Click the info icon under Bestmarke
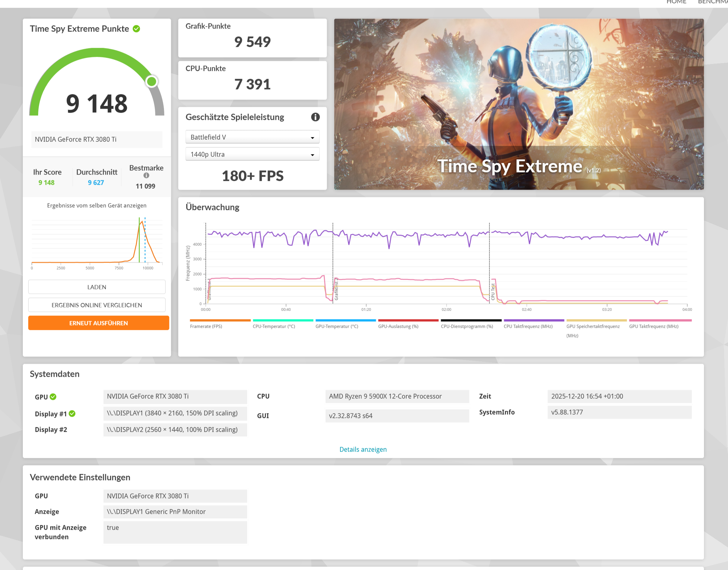This screenshot has height=570, width=728. coord(146,175)
